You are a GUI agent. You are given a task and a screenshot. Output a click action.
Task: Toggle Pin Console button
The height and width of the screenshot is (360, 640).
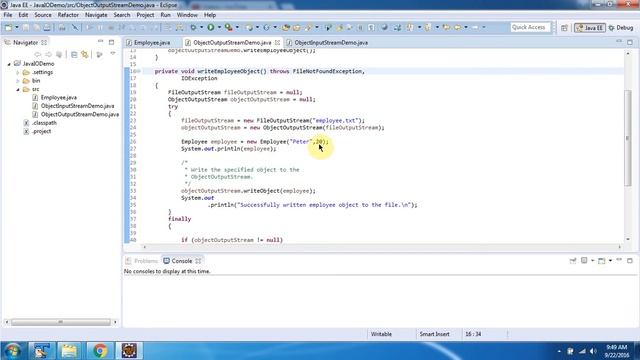point(573,260)
